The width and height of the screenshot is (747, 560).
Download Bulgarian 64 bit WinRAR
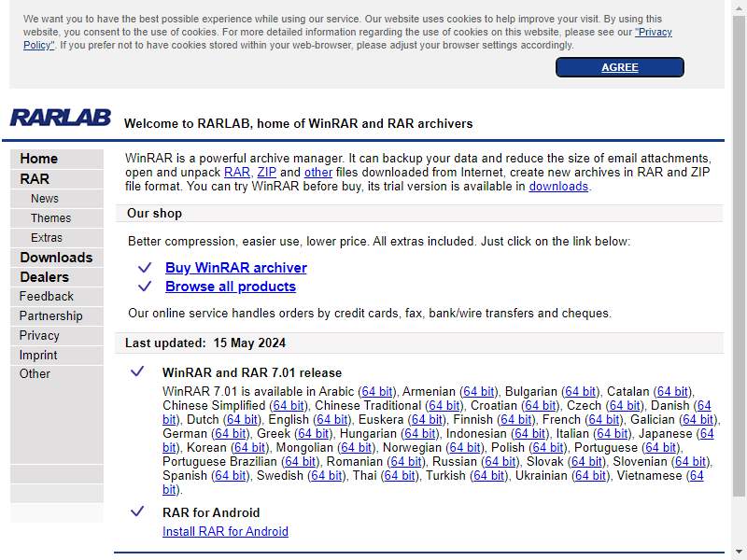click(x=580, y=391)
